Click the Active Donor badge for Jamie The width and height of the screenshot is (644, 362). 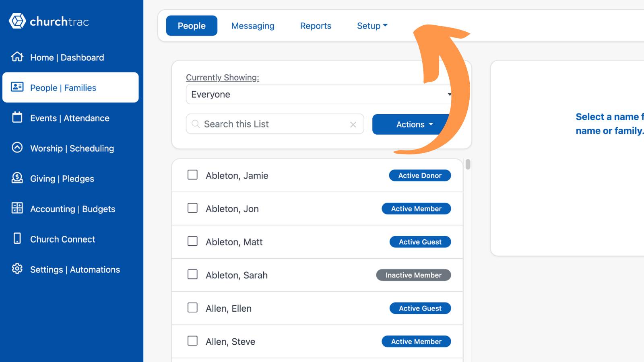point(420,175)
